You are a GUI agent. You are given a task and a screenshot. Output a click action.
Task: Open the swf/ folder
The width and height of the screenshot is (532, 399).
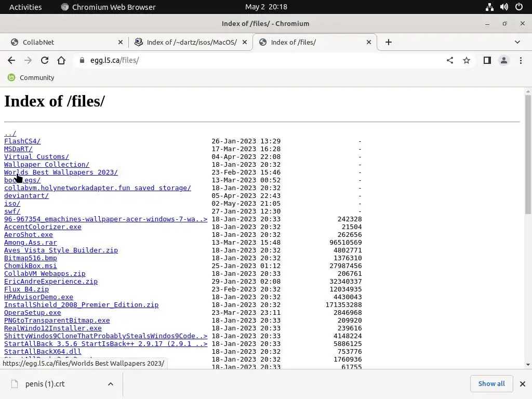pyautogui.click(x=12, y=211)
